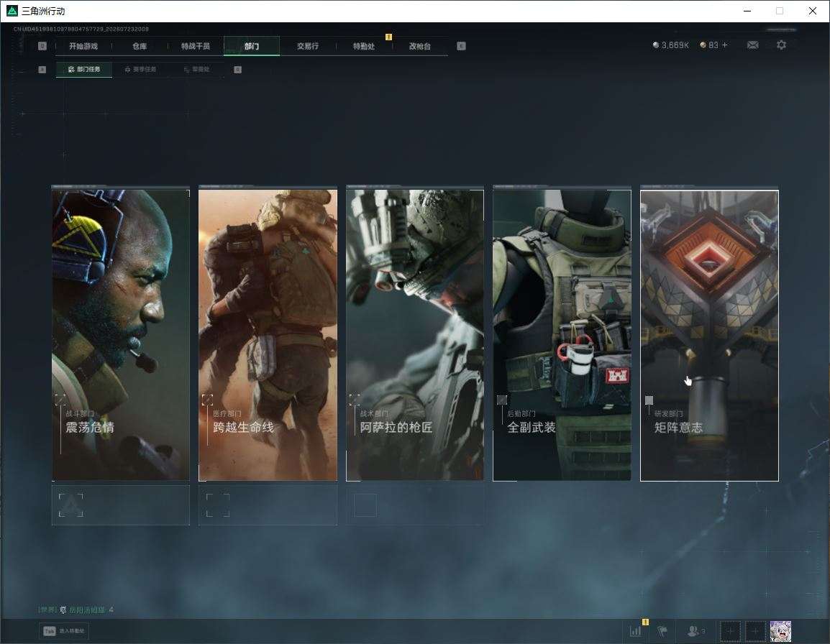Open the 震荡危情 combat department card
The image size is (830, 644).
point(120,334)
